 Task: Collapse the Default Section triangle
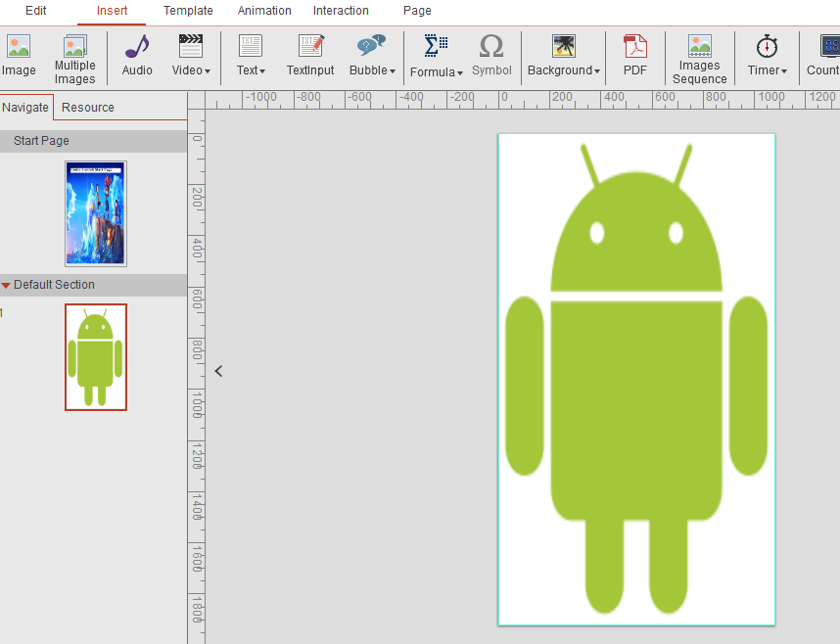pos(6,285)
